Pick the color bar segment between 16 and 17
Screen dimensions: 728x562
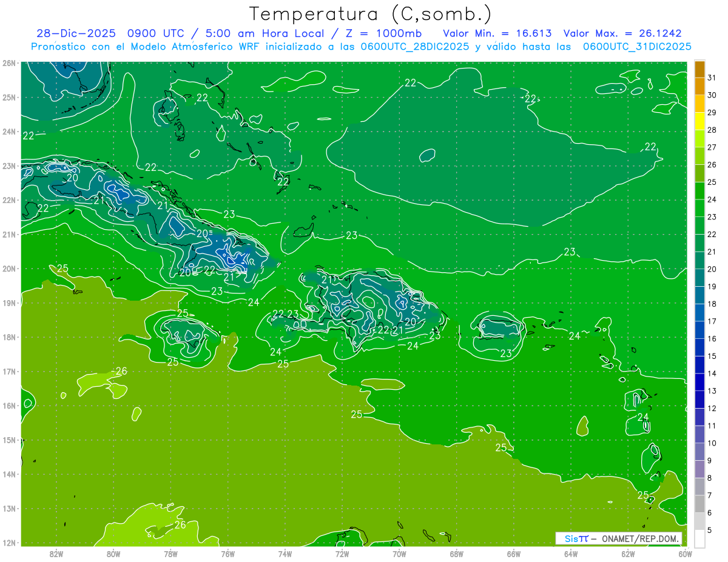pyautogui.click(x=700, y=330)
